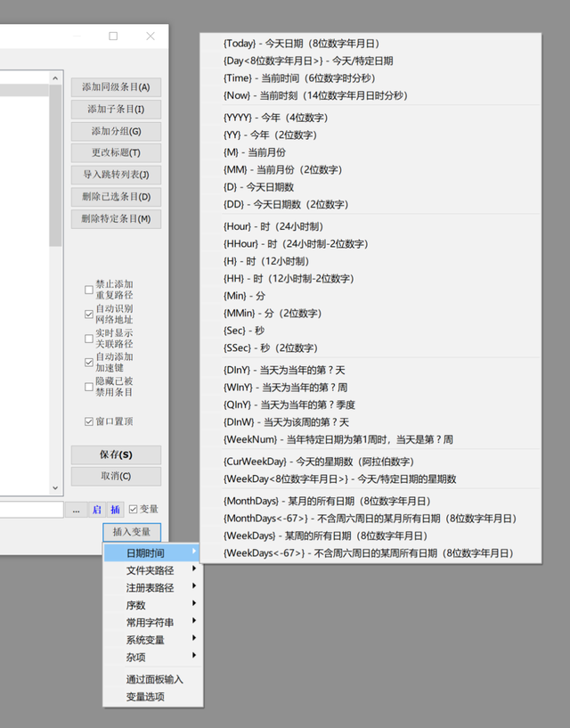Viewport: 570px width, 728px height.
Task: Insert the {CurWeekDay} variable
Action: (370, 462)
